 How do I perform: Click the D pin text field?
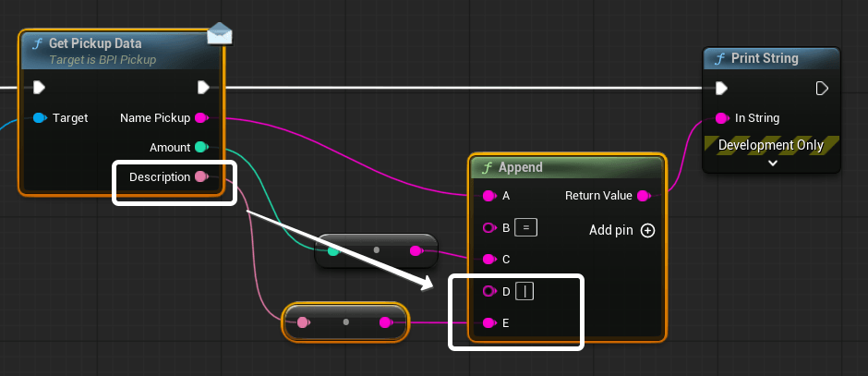coord(525,291)
